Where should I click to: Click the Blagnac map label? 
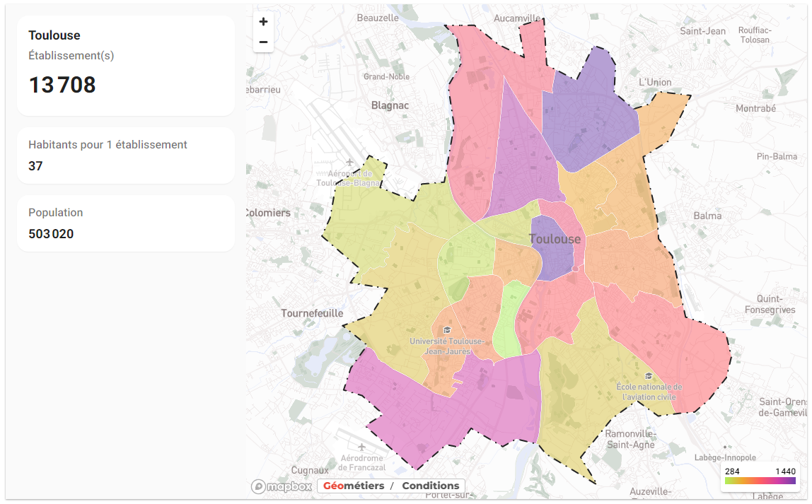coord(390,105)
